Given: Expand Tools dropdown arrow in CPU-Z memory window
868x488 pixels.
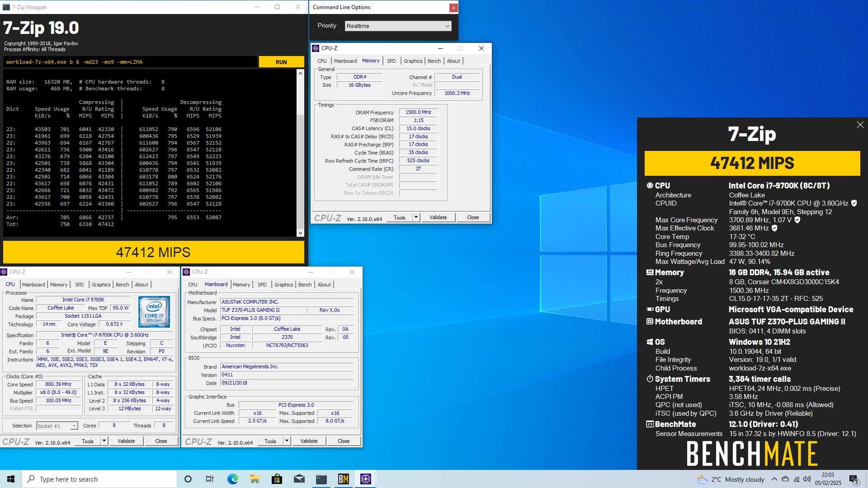Looking at the screenshot, I should tap(416, 217).
